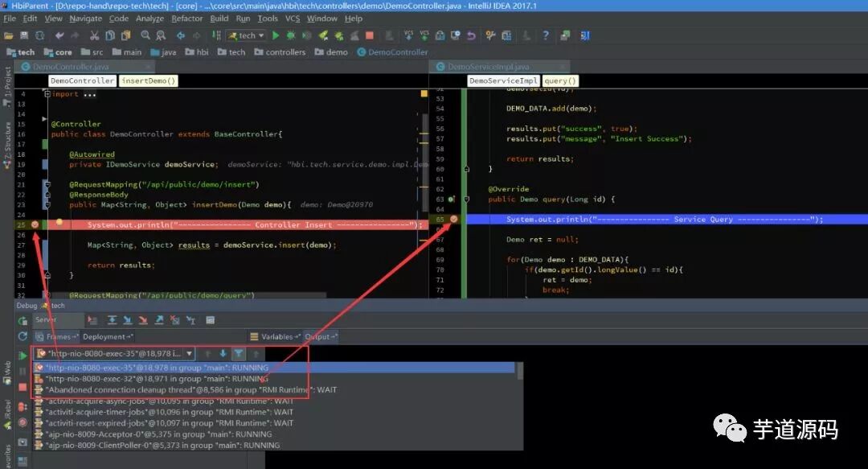This screenshot has width=868, height=469.
Task: Click the controllers breadcrumb in navigation bar
Action: point(280,52)
